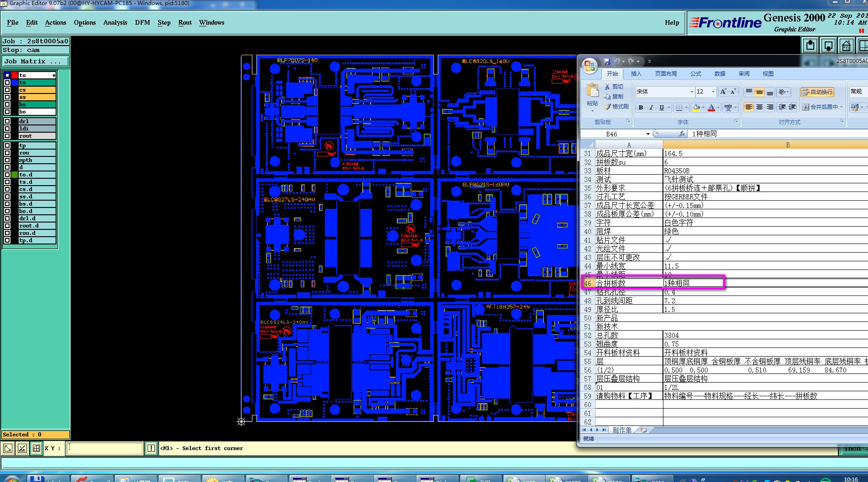Click the 制作单 sheet tab

(622, 430)
